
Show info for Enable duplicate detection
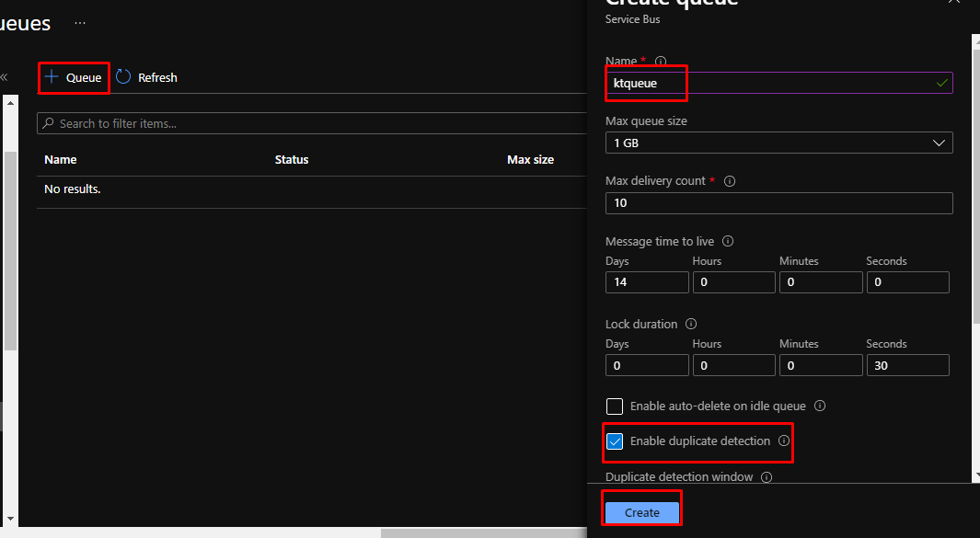tap(784, 441)
